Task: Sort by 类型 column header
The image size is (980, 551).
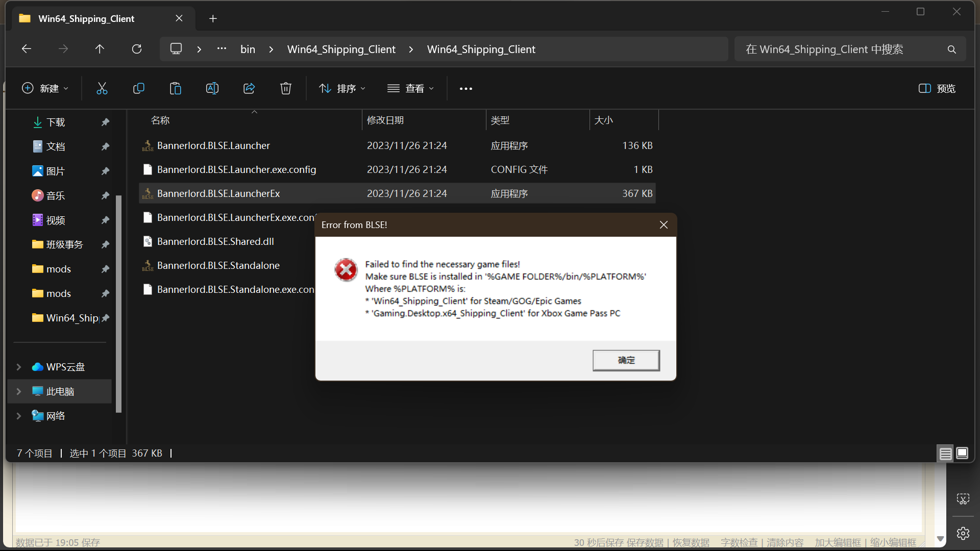Action: point(537,120)
